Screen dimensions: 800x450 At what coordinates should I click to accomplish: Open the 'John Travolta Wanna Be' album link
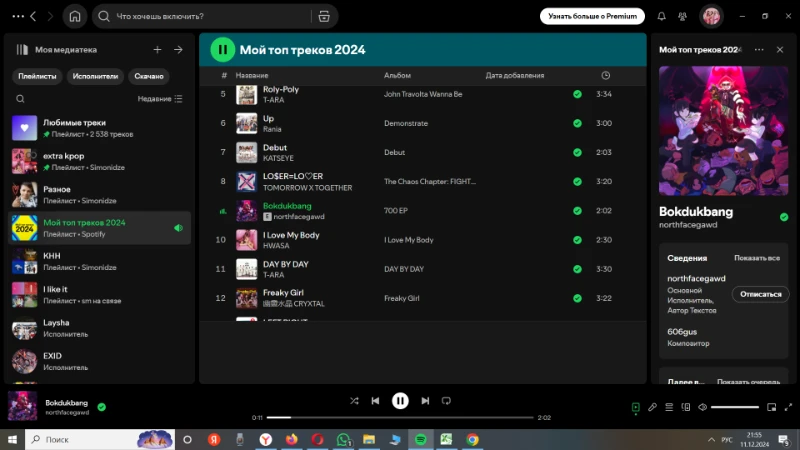[x=423, y=94]
